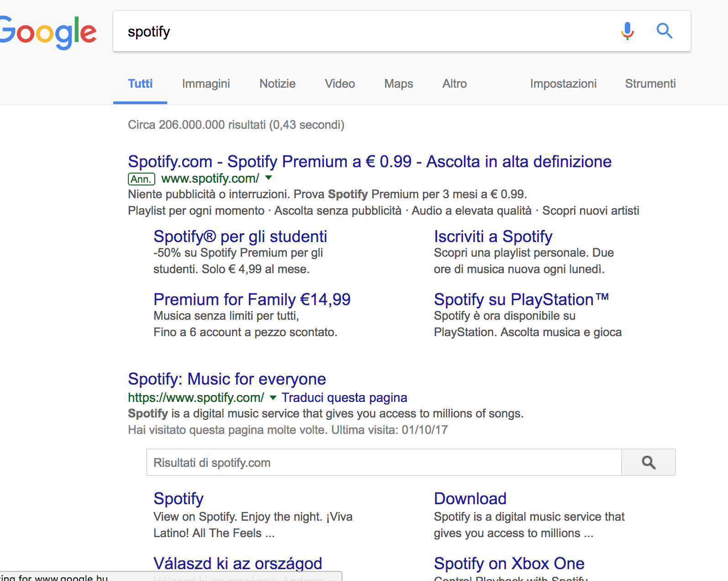Open Premium for Family €14,99 link

252,300
